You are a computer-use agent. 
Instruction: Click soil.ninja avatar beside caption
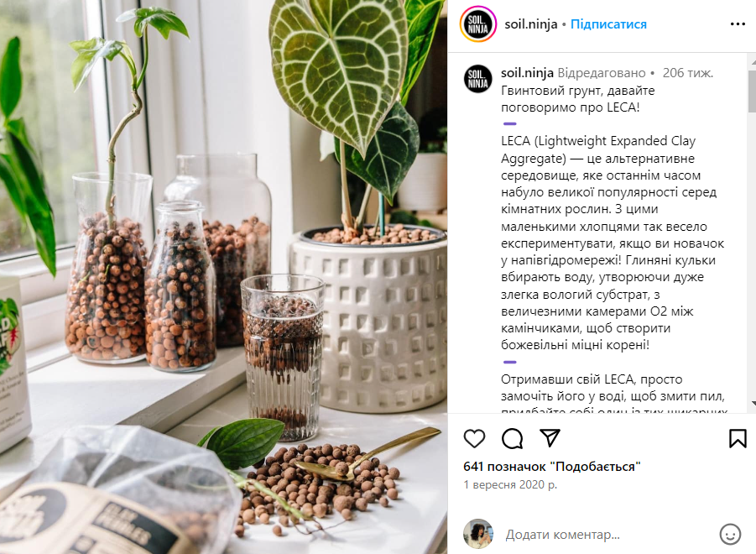pyautogui.click(x=477, y=79)
